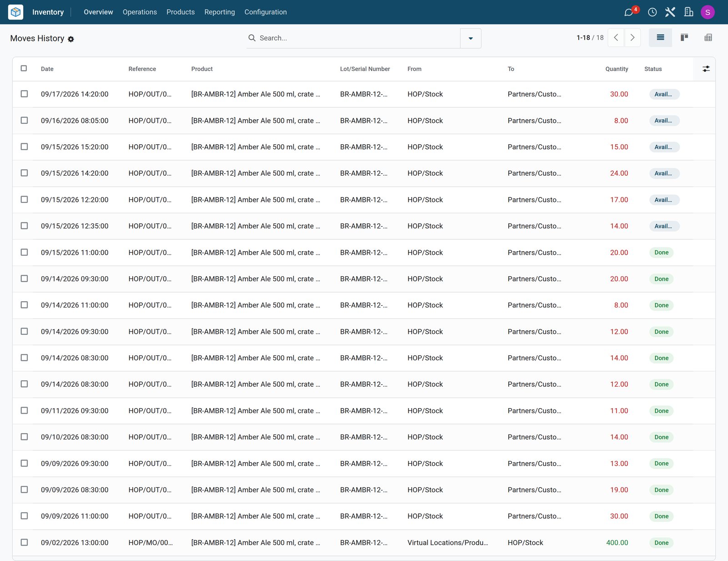Click the HOP/MO/00... reference cell
The height and width of the screenshot is (561, 728).
tap(151, 542)
